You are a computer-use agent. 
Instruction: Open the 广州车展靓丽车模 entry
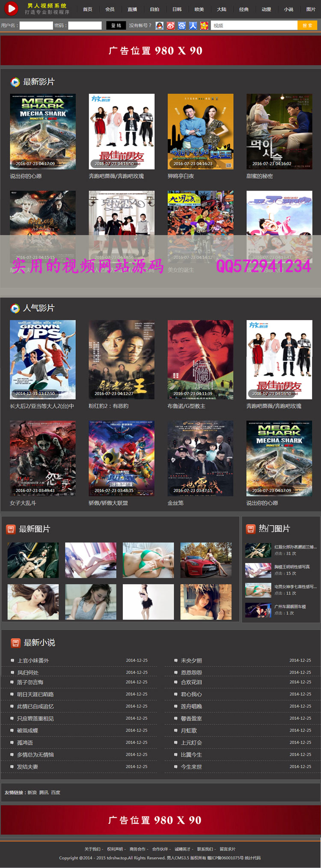pyautogui.click(x=290, y=607)
